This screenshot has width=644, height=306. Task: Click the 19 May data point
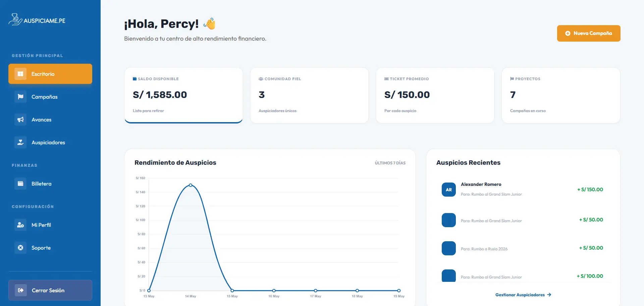[x=399, y=291]
